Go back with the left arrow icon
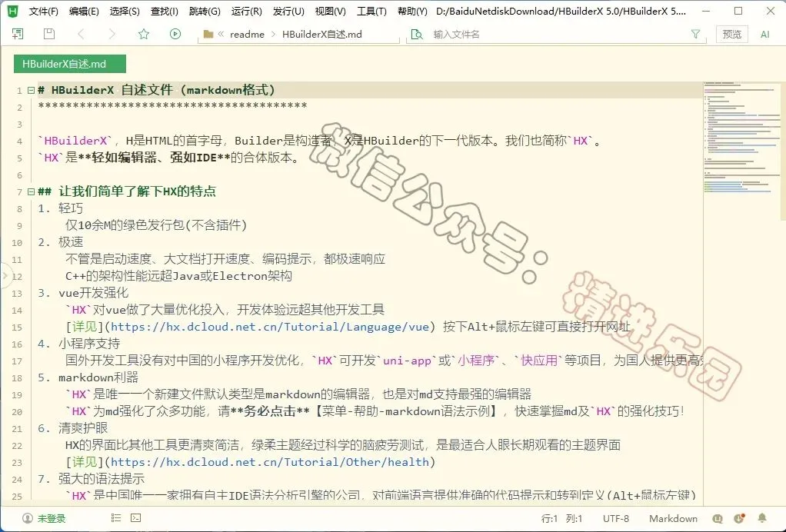Screen dimensions: 786x532 tap(81, 34)
